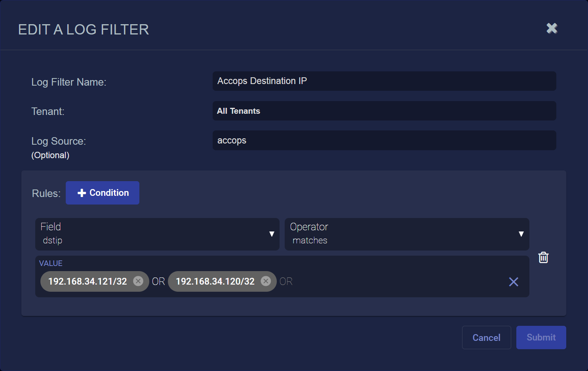Click the VALUE label above the chips
588x371 pixels.
click(51, 264)
